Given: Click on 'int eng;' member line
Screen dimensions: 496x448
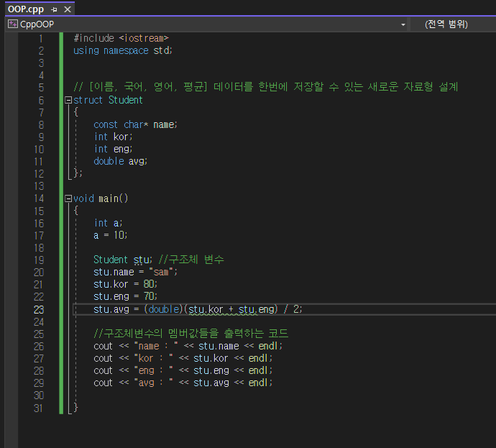Looking at the screenshot, I should point(114,149).
